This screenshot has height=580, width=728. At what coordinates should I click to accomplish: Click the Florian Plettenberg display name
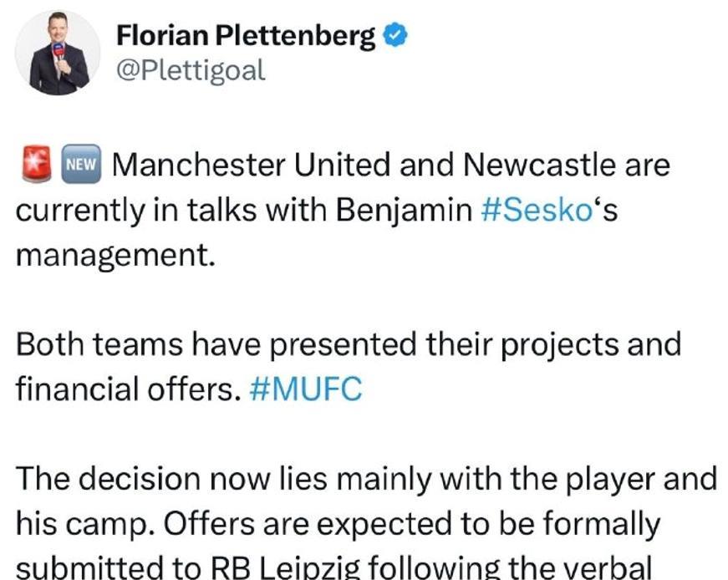[245, 35]
